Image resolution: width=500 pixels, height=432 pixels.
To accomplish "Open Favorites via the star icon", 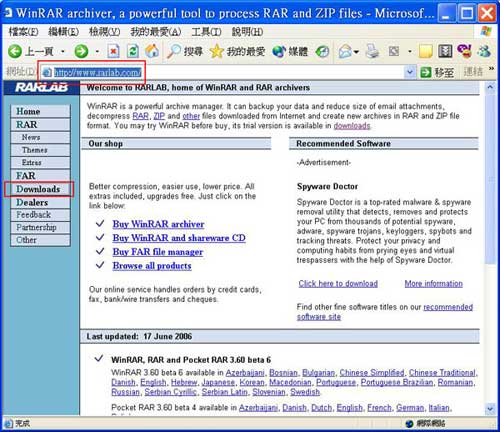I will click(x=216, y=51).
